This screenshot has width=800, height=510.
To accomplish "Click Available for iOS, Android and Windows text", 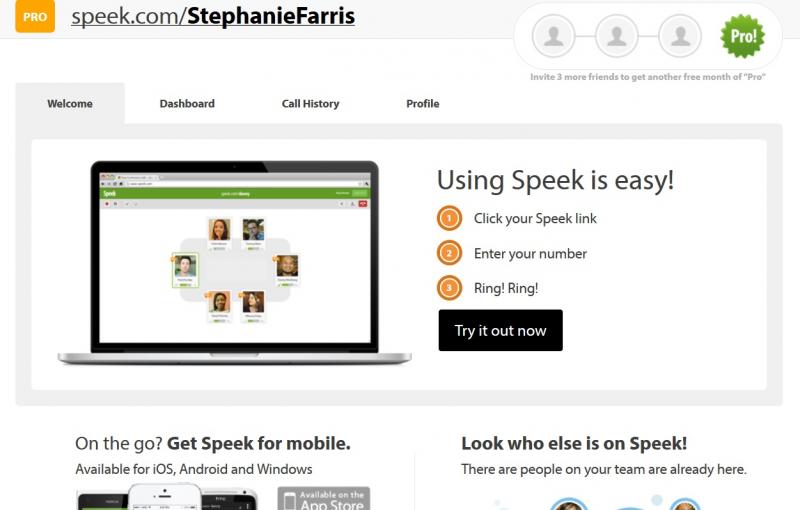I will click(x=194, y=469).
